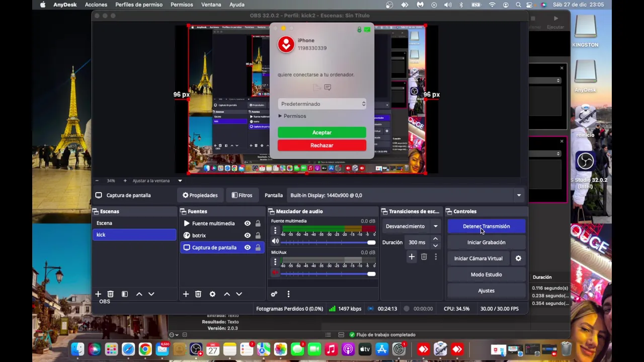Open Built-in Display screen dropdown arrow
This screenshot has width=644, height=362.
(x=519, y=195)
